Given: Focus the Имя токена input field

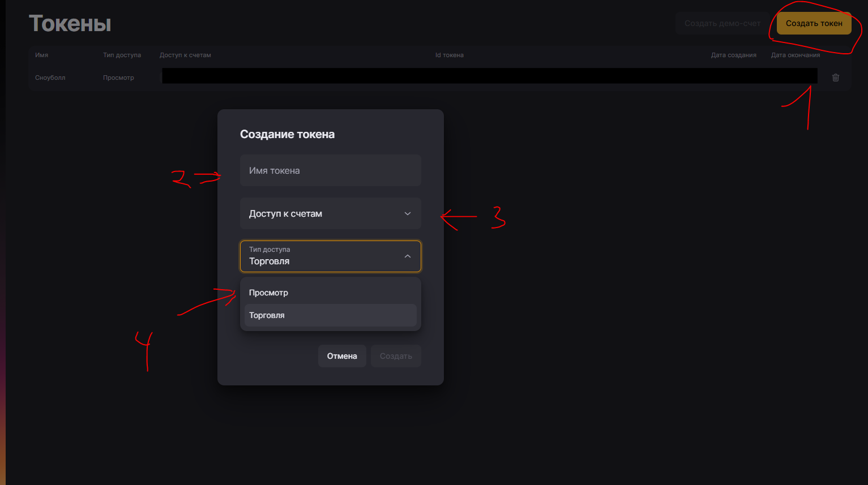Looking at the screenshot, I should (x=330, y=170).
